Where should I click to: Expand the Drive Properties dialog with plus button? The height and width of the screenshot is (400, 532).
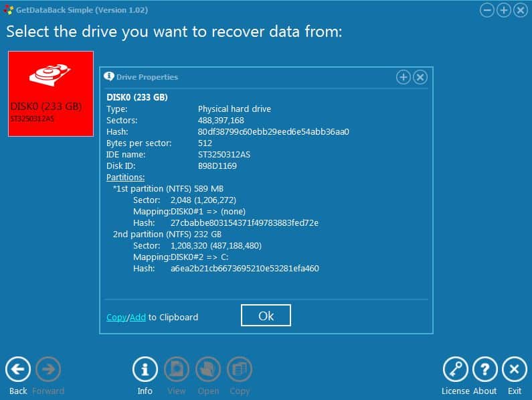click(404, 77)
